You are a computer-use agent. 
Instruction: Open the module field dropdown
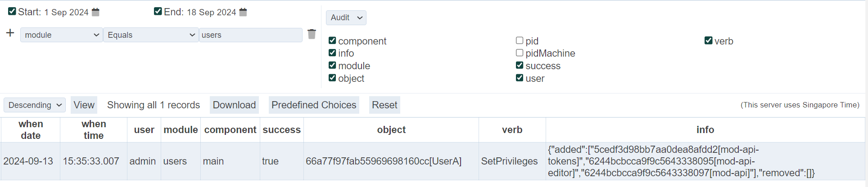[x=62, y=35]
